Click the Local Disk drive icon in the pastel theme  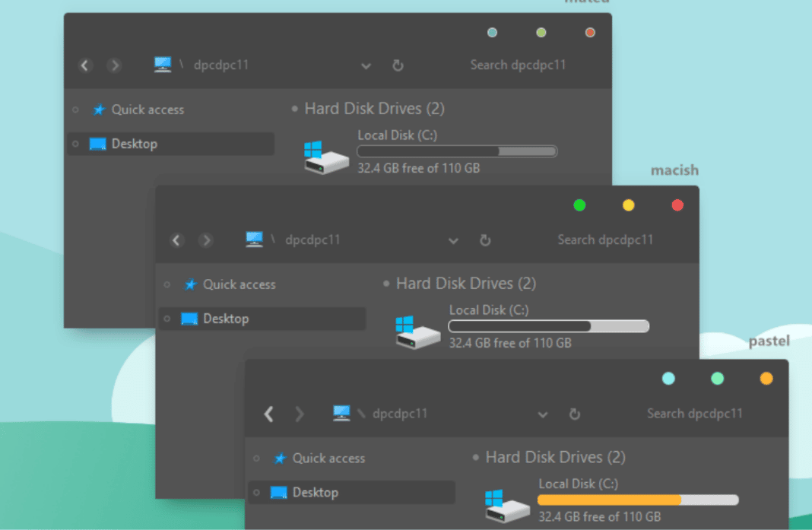506,503
